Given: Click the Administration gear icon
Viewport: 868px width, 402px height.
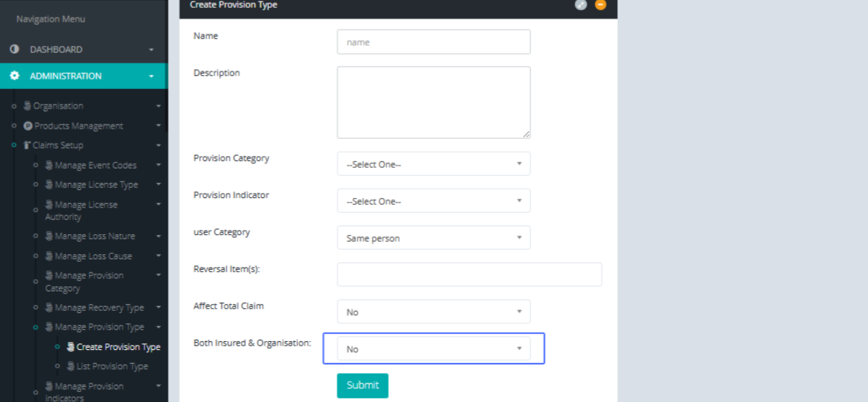Looking at the screenshot, I should [x=14, y=76].
